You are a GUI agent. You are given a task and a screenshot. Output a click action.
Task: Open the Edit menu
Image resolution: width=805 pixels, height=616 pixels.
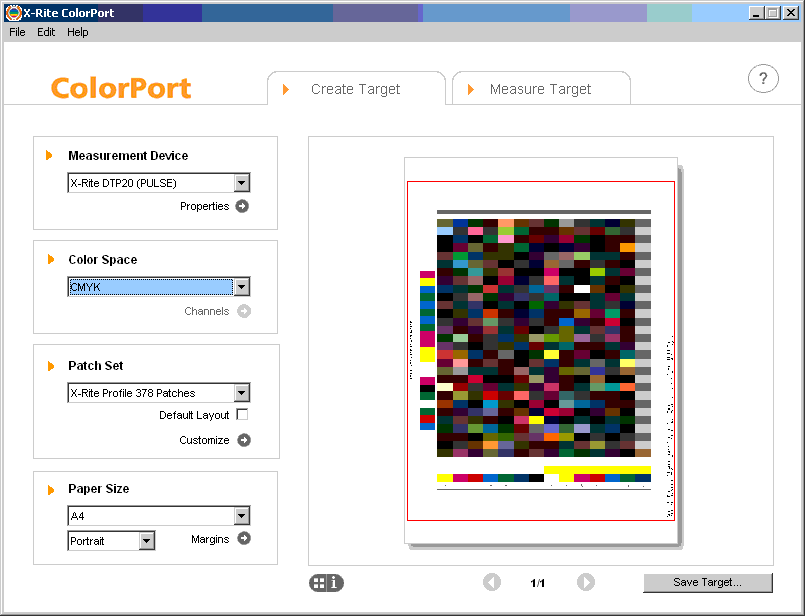point(46,32)
